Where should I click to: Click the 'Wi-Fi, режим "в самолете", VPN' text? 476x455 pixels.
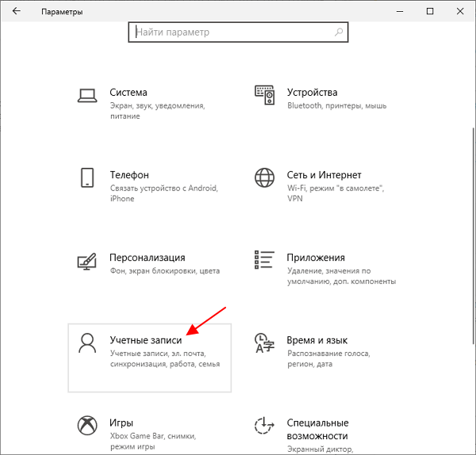tap(336, 193)
